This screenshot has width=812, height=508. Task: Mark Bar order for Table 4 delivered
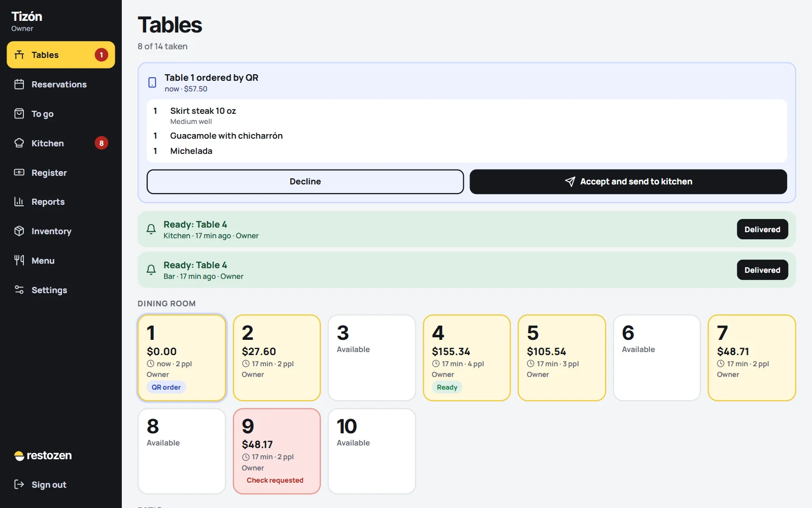[x=762, y=270]
